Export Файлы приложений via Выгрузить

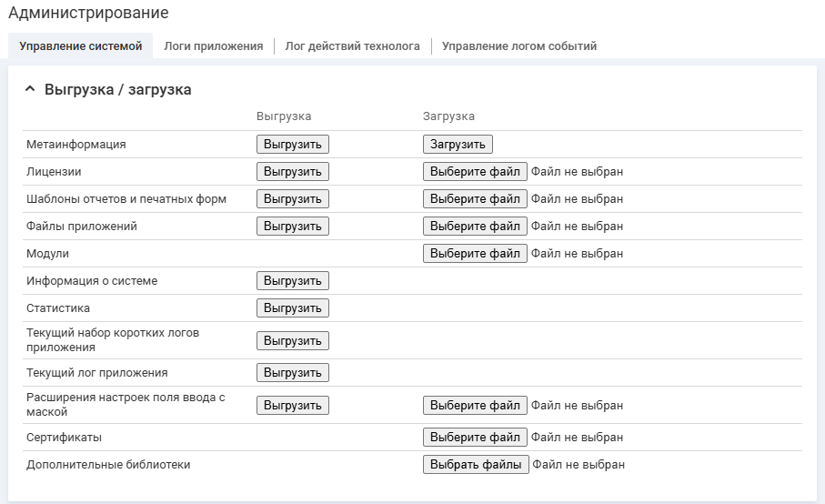tap(293, 227)
